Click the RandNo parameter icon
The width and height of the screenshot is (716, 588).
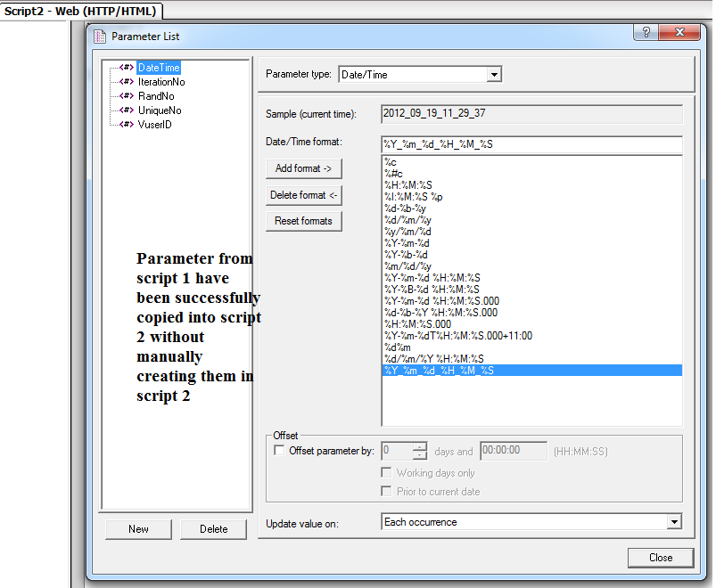128,95
